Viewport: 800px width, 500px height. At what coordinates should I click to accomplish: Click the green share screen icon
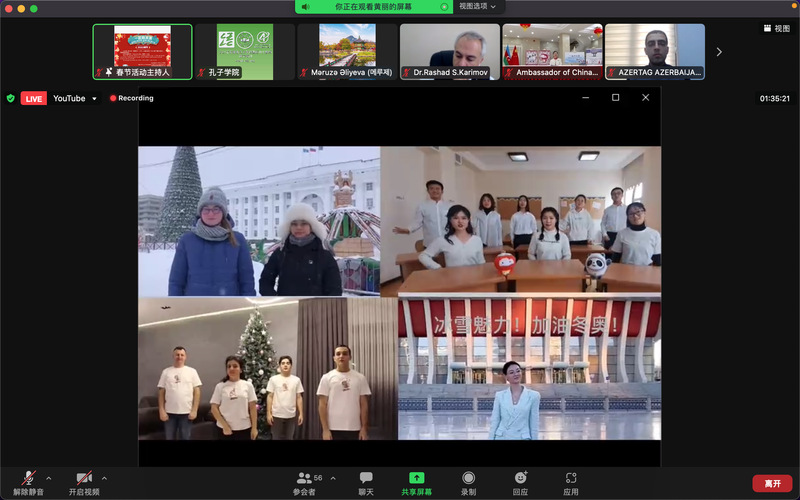click(416, 478)
